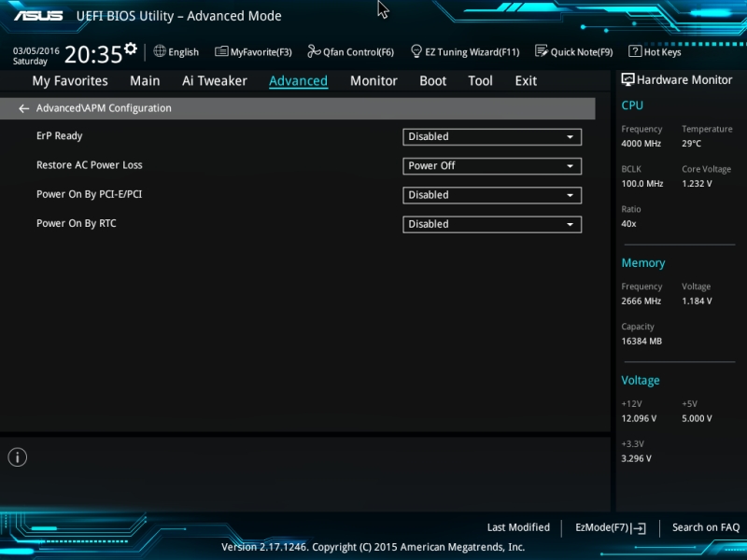Viewport: 747px width, 560px height.
Task: Click the EzMode exit arrow icon
Action: 639,528
